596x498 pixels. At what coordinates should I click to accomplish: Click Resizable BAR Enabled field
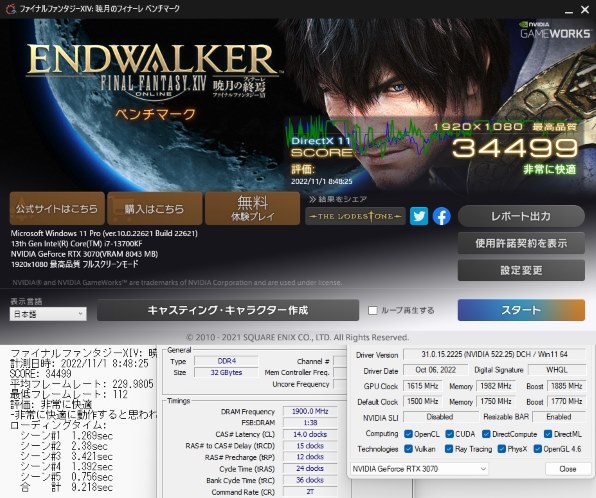[x=559, y=417]
